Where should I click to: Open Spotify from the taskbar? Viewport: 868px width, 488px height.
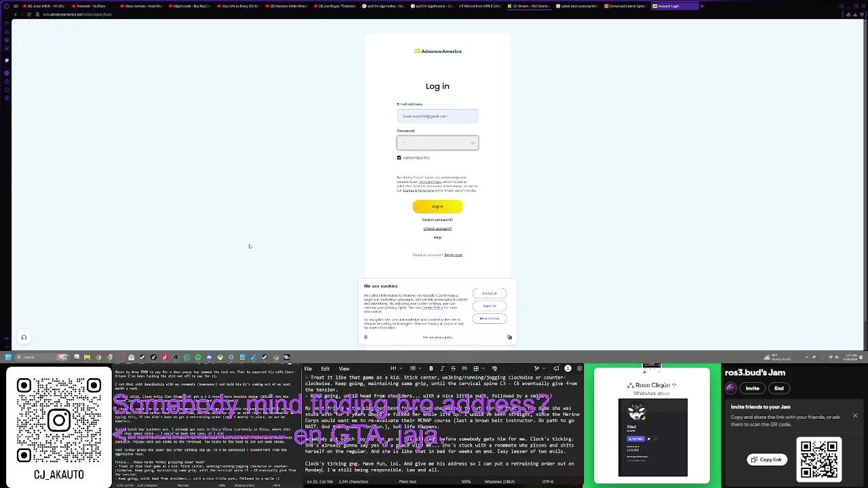(x=198, y=357)
